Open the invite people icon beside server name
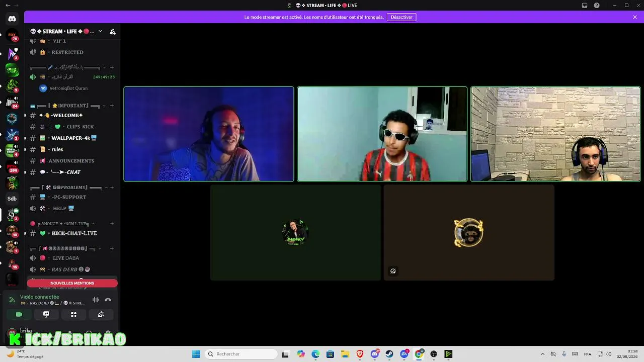This screenshot has height=362, width=644. 113,31
